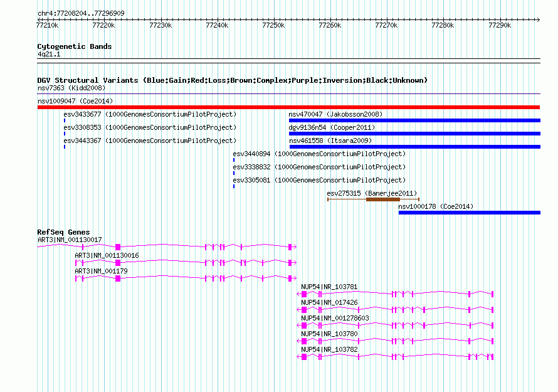Open the nsv470047 (Jakobsson2008) label
This screenshot has height=392, width=558.
[x=335, y=114]
